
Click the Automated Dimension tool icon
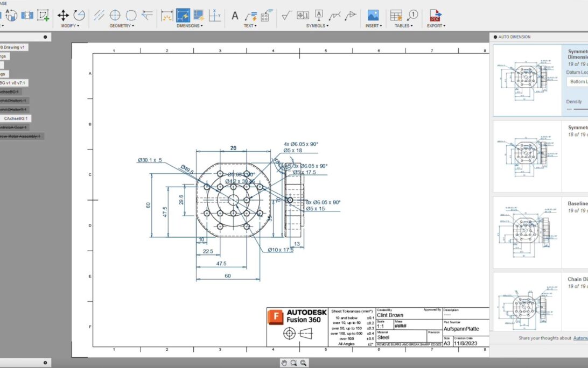pos(183,15)
